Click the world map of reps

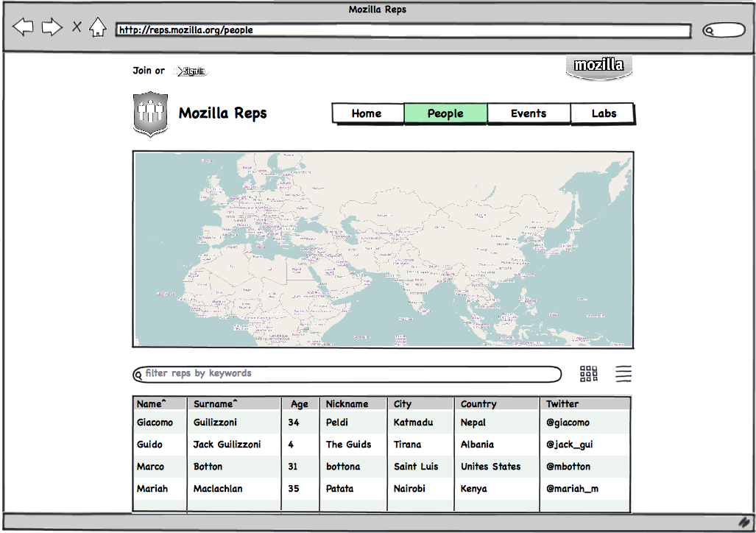click(x=384, y=250)
